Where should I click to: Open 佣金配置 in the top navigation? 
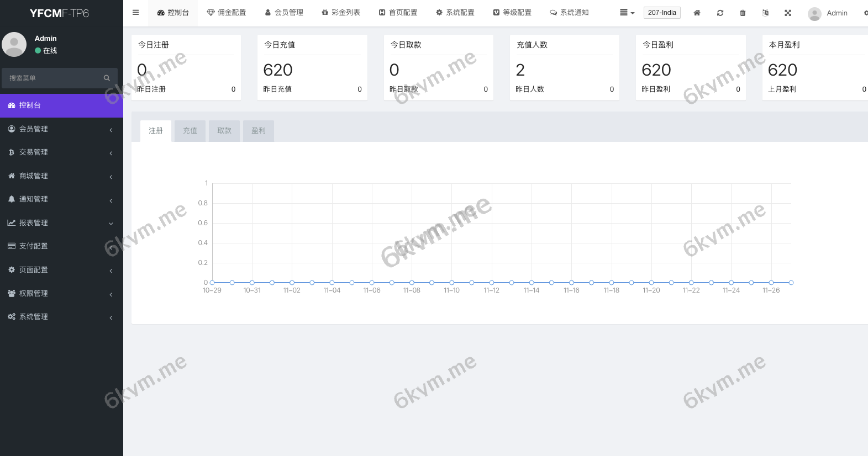227,13
